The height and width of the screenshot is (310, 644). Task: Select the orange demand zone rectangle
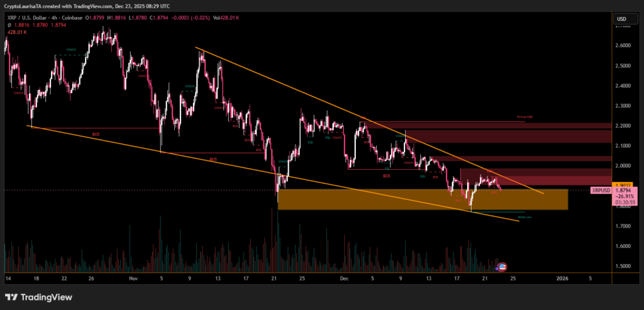(x=421, y=200)
